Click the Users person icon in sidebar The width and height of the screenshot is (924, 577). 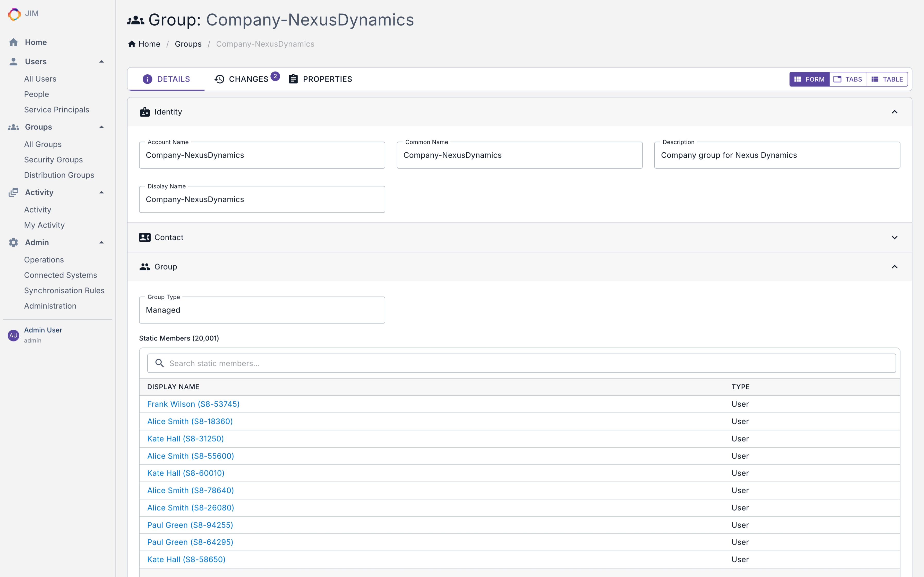click(13, 62)
